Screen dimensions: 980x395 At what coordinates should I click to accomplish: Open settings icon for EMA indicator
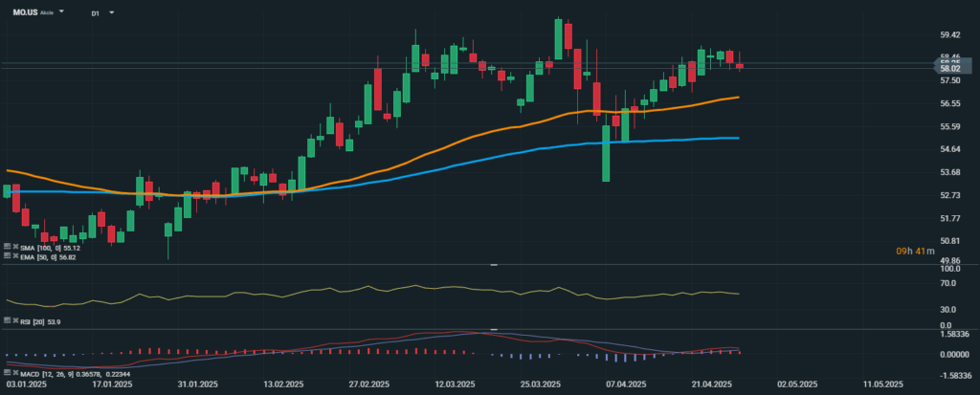click(6, 256)
